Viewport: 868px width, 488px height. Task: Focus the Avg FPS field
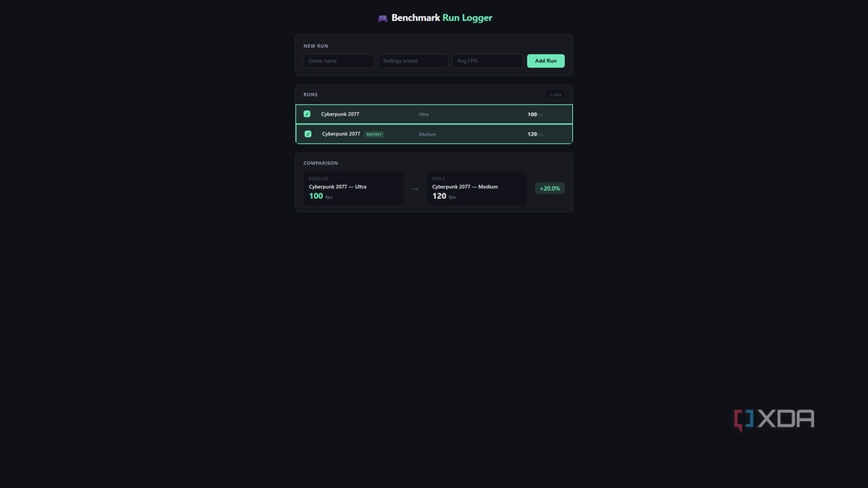(487, 61)
